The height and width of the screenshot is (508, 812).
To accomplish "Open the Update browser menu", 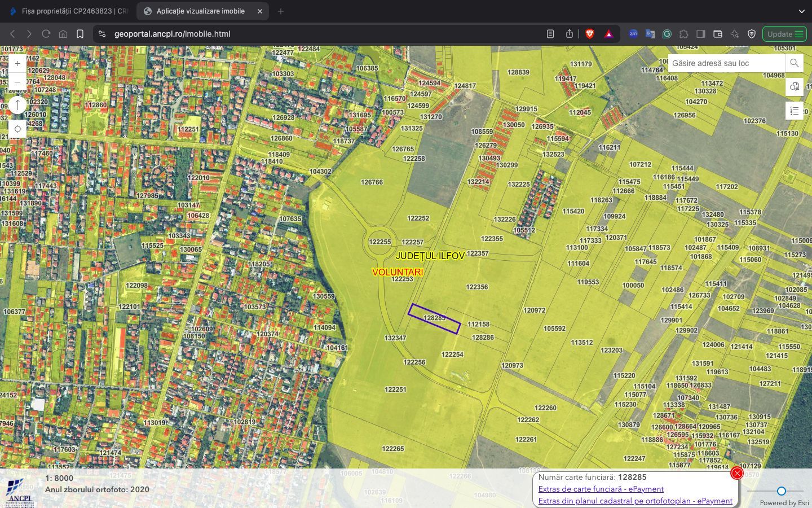I will click(x=784, y=34).
